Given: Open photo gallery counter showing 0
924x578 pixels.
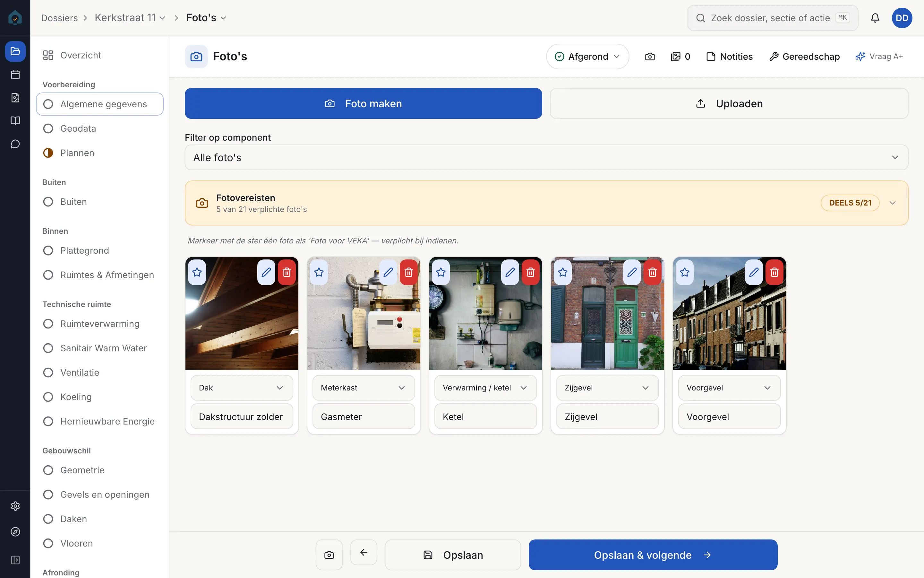Looking at the screenshot, I should click(680, 57).
